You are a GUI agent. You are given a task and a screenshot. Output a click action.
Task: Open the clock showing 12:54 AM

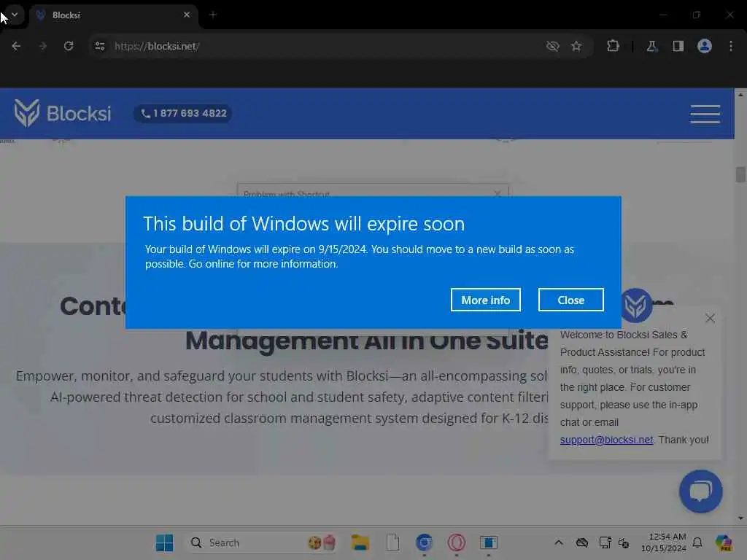point(663,542)
